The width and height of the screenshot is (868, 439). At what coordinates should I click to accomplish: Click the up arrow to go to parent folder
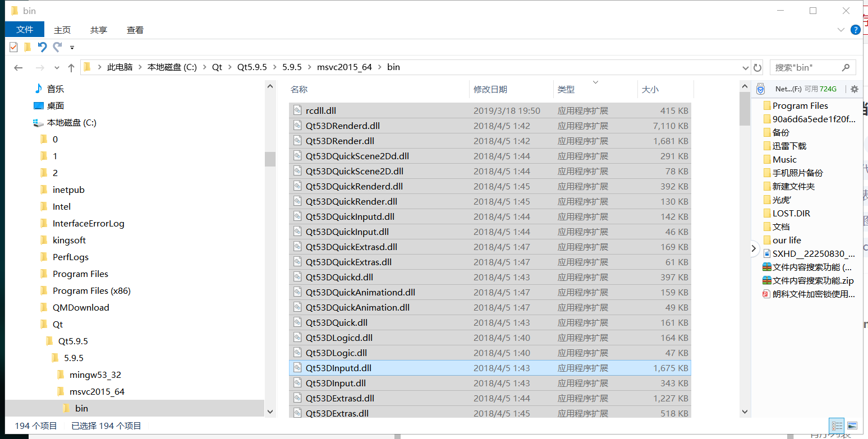pos(70,67)
